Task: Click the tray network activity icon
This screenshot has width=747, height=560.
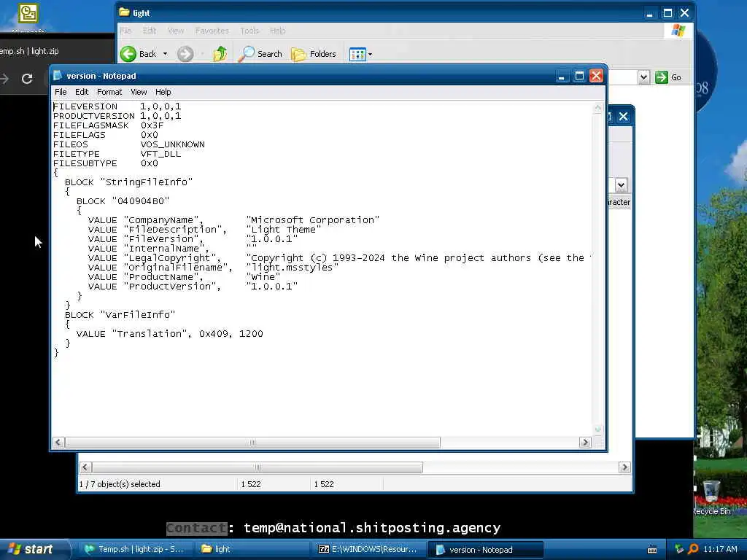Action: [x=679, y=549]
